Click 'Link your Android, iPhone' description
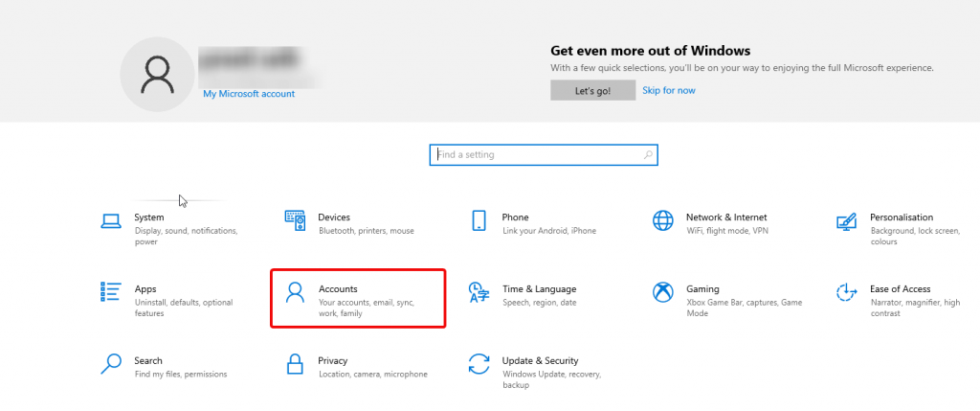Screen dimensions: 980x411 pos(549,231)
